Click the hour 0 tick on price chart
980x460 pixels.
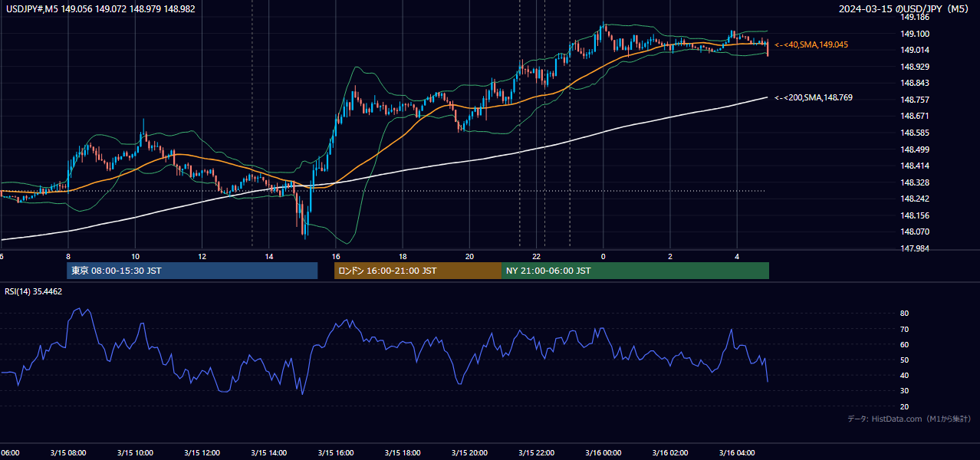point(603,256)
